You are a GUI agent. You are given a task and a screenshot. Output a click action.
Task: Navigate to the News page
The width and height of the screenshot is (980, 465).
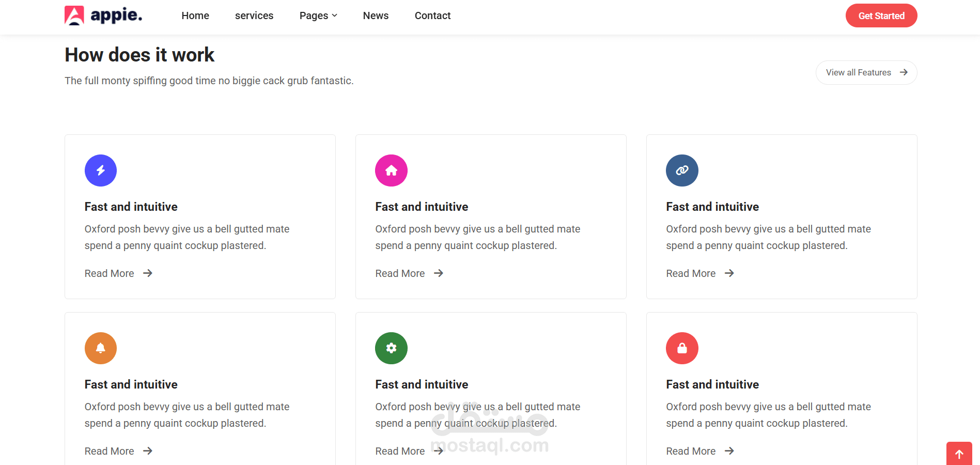point(376,16)
